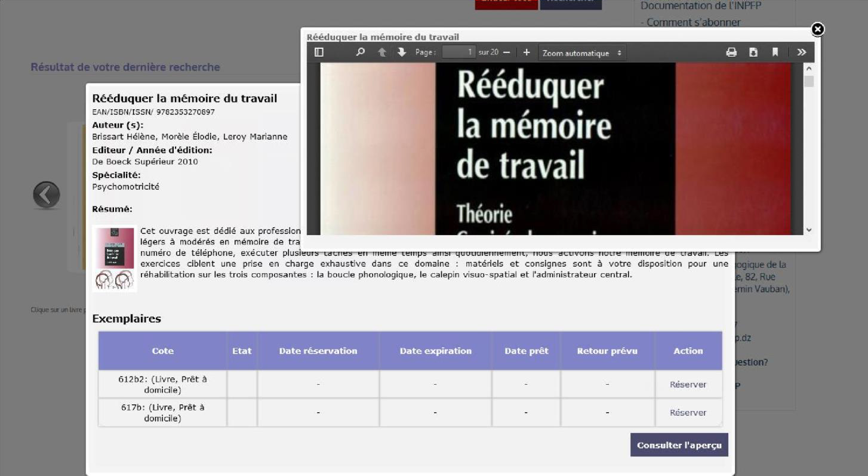Click the Etat column header

(x=242, y=351)
